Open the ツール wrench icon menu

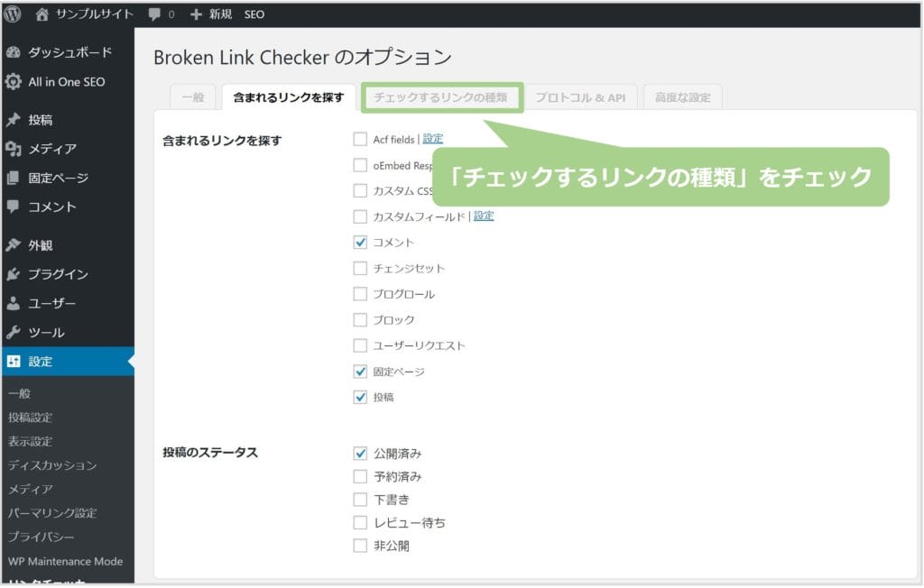tap(13, 332)
